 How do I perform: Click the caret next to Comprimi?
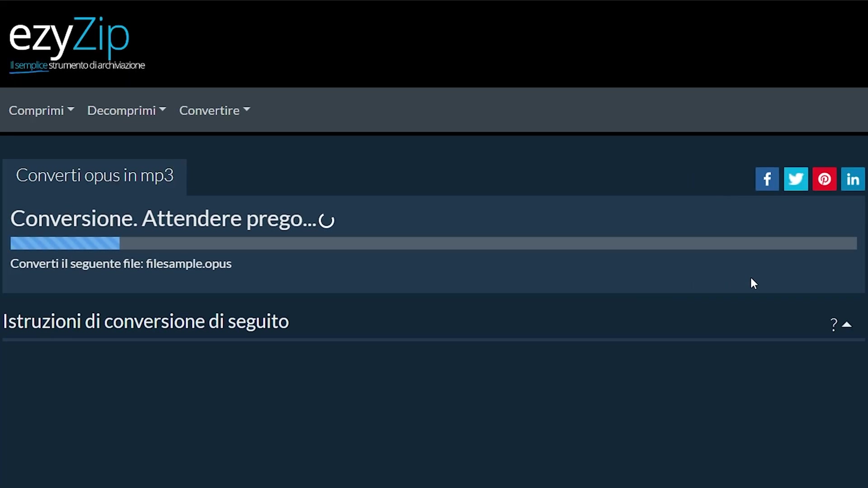click(71, 109)
